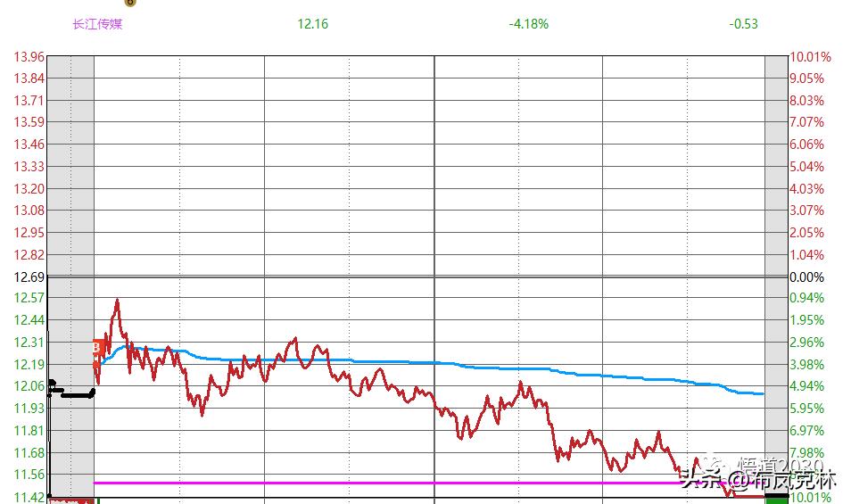Click the 4.03% percentage axis label
Image resolution: width=851 pixels, height=504 pixels.
point(806,189)
